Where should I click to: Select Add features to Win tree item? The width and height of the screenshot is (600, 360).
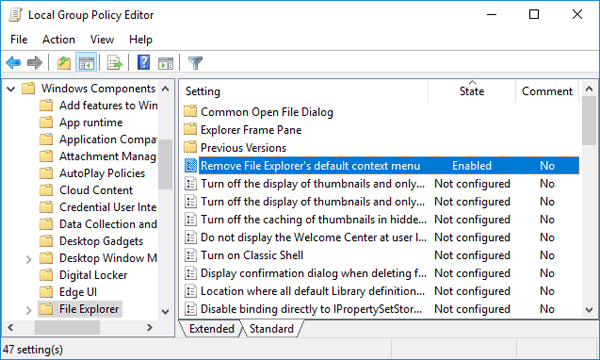pos(108,105)
